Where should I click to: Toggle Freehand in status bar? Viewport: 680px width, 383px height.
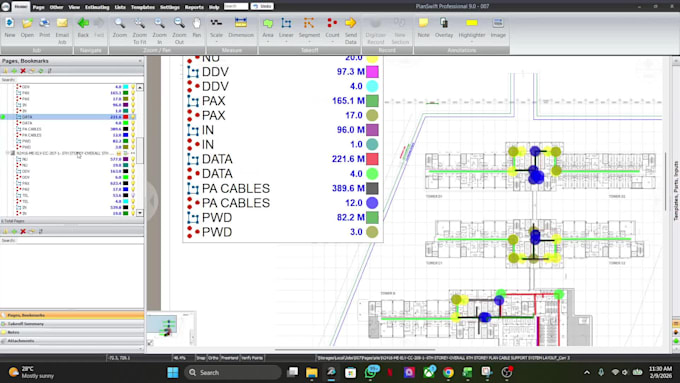tap(230, 358)
